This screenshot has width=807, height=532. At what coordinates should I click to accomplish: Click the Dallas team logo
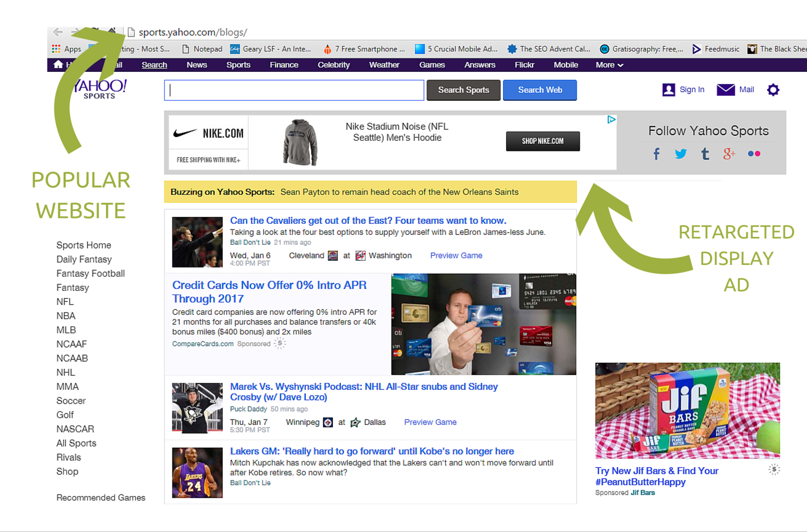pyautogui.click(x=355, y=422)
